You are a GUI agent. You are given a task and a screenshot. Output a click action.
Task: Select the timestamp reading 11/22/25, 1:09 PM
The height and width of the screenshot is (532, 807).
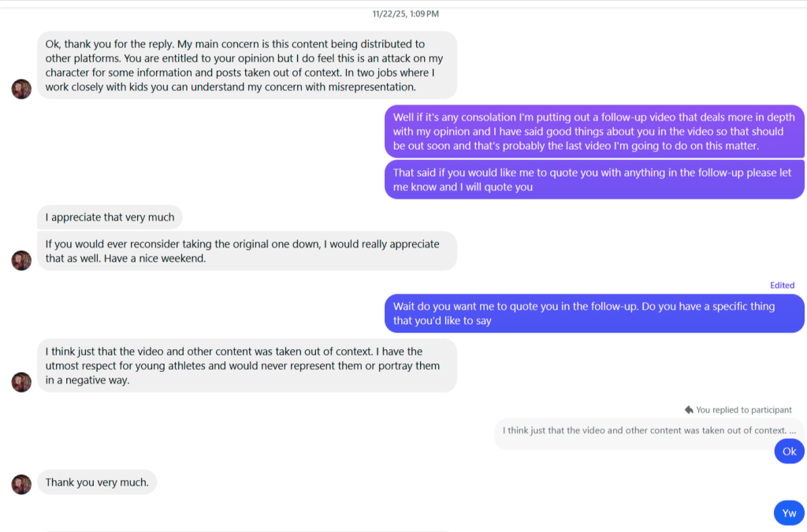click(404, 13)
